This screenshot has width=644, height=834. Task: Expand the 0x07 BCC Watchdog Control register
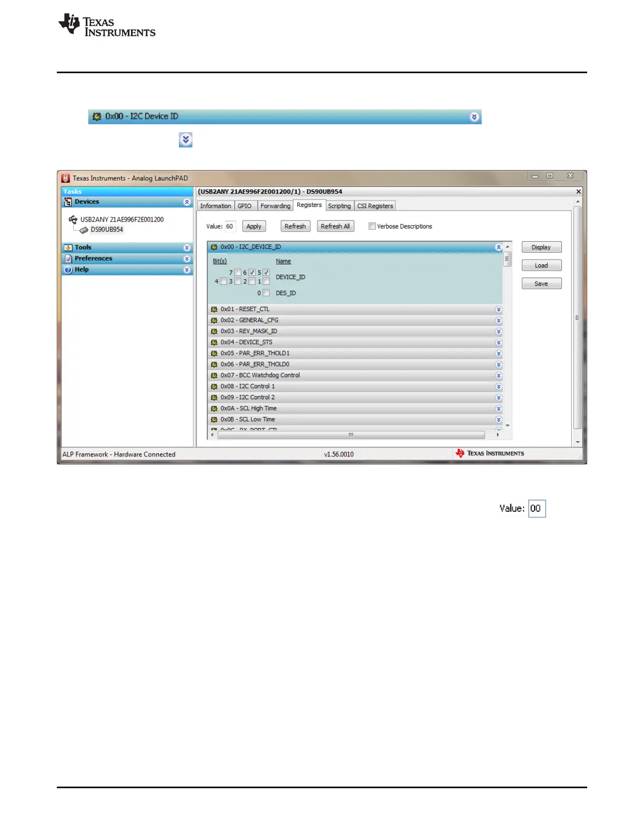(x=498, y=376)
